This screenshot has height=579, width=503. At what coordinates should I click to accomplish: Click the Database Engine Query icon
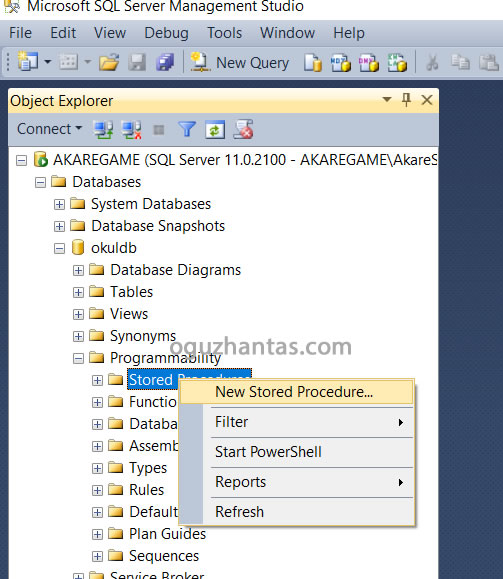click(x=312, y=62)
